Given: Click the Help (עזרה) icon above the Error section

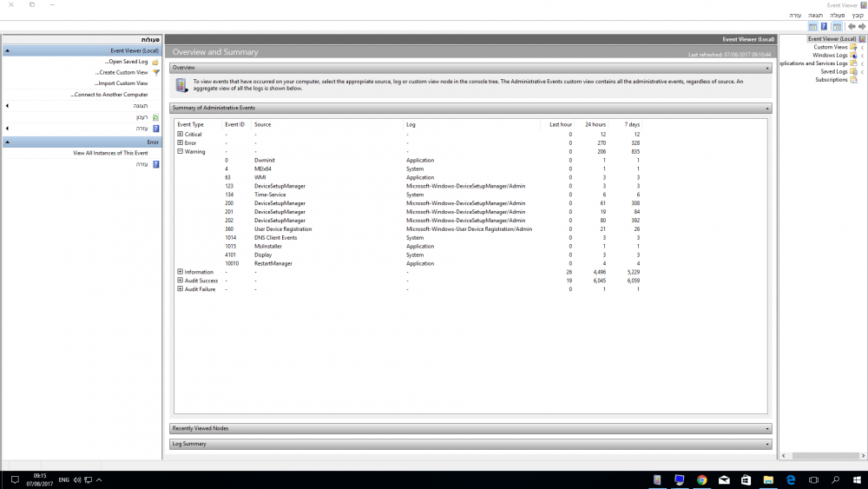Looking at the screenshot, I should [x=155, y=129].
